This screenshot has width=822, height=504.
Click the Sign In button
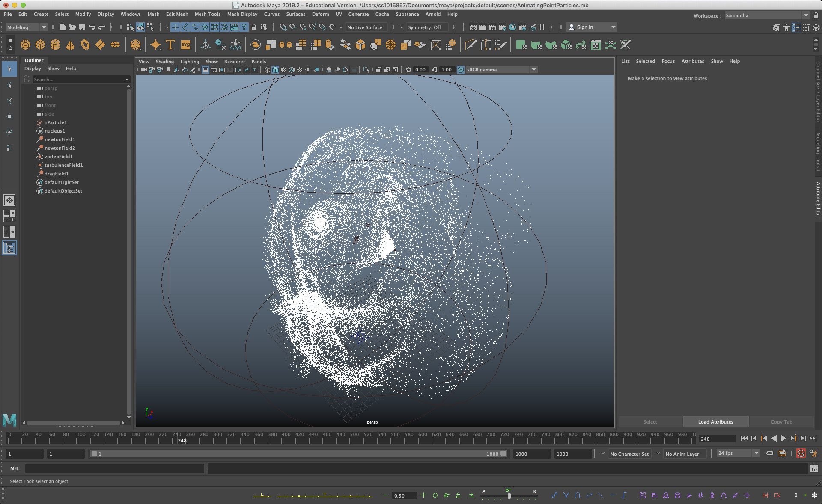585,27
